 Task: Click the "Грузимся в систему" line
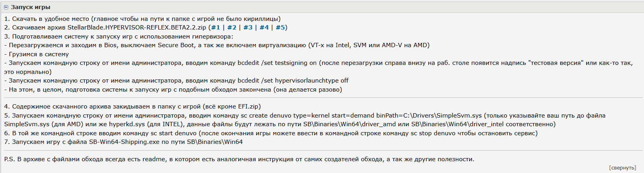[39, 54]
